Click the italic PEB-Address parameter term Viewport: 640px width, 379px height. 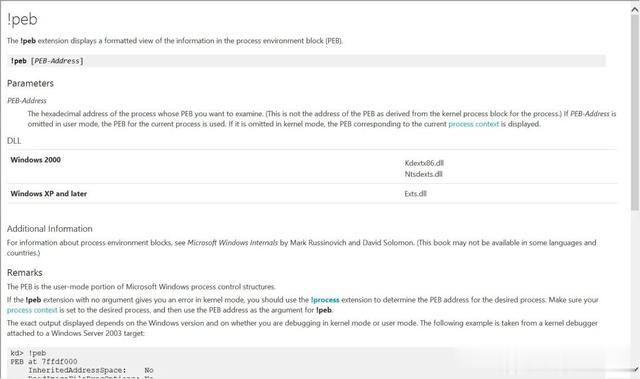tap(27, 100)
